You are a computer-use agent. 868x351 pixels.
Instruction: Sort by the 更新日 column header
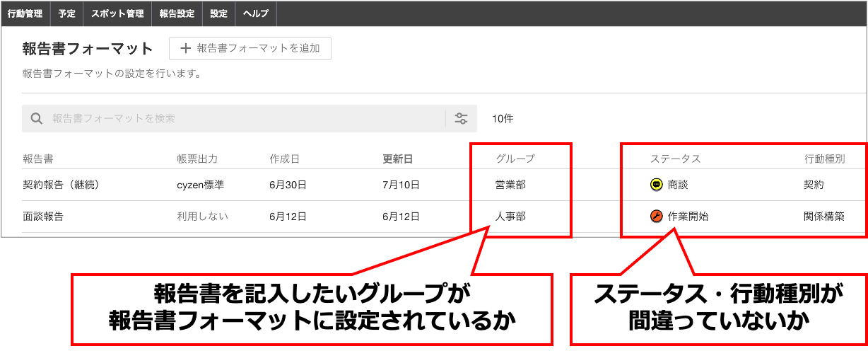(398, 159)
